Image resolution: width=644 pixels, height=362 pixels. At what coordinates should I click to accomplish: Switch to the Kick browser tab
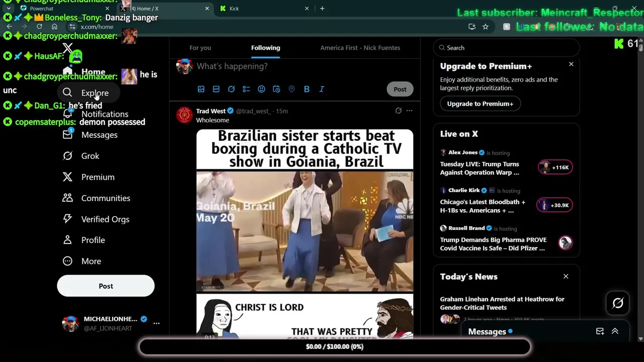pyautogui.click(x=265, y=9)
